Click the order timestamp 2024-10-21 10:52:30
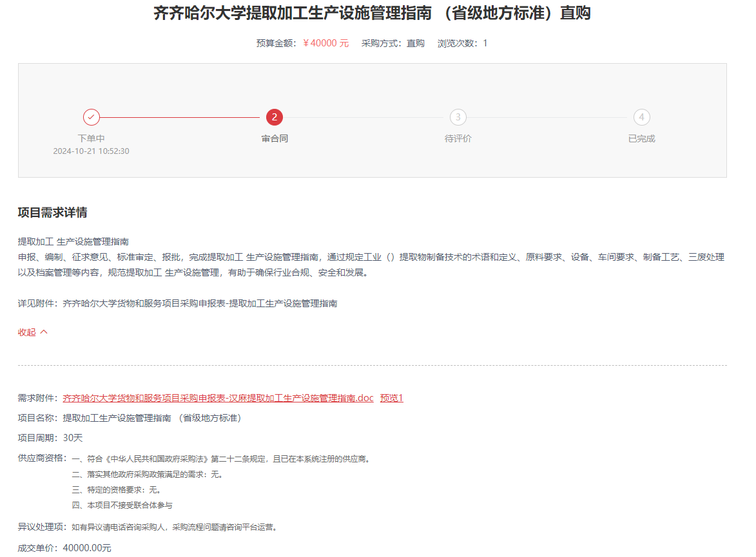 [92, 151]
